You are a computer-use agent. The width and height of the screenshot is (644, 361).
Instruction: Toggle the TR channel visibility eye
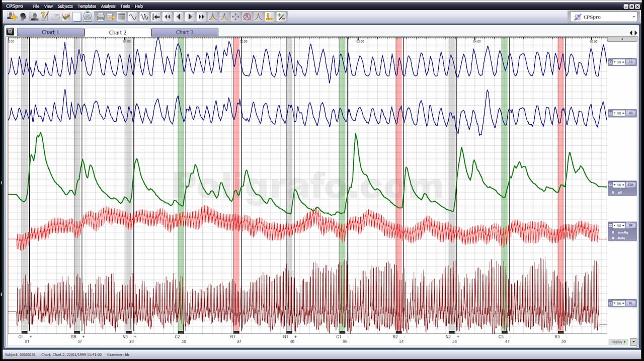click(610, 62)
